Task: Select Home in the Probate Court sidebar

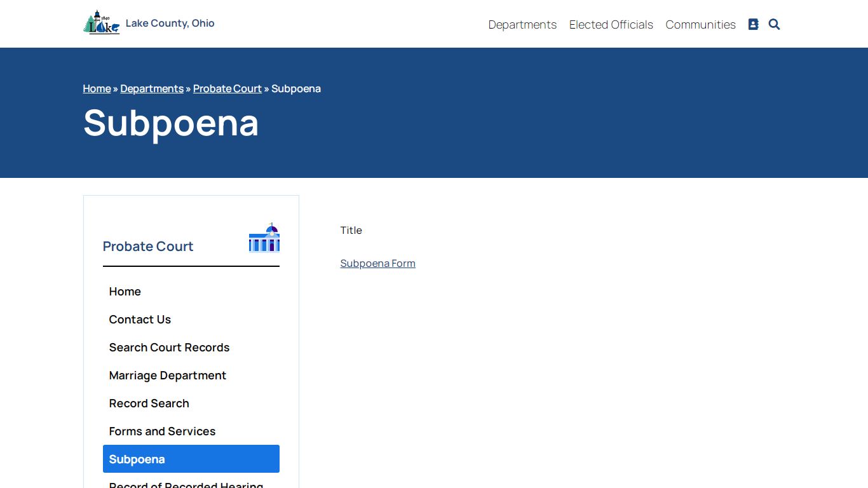Action: click(191, 291)
